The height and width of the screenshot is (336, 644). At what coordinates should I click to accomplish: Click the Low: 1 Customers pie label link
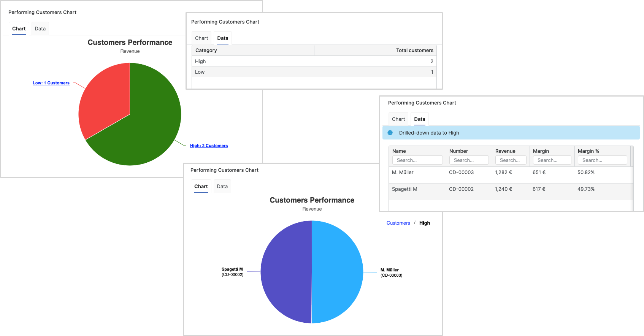click(x=51, y=83)
